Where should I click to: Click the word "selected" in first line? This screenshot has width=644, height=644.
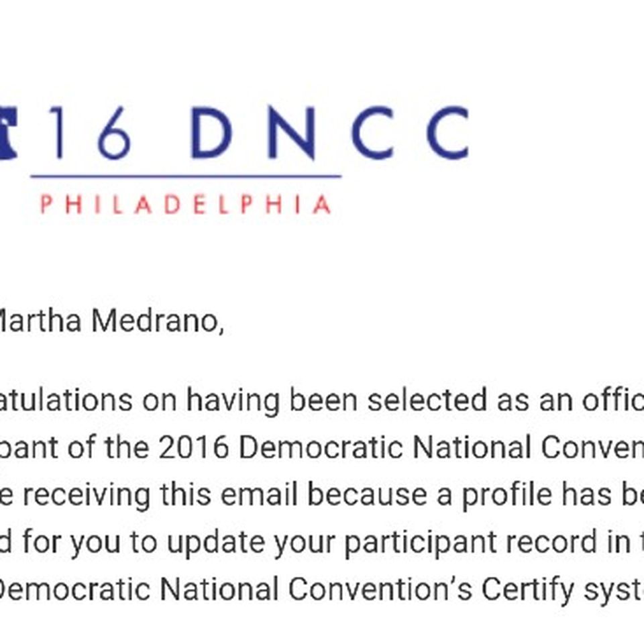pos(427,400)
